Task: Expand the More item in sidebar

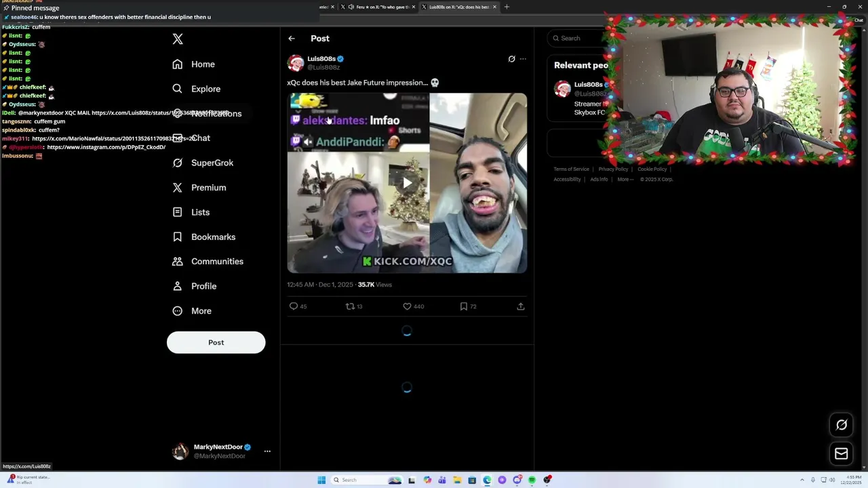Action: coord(192,311)
